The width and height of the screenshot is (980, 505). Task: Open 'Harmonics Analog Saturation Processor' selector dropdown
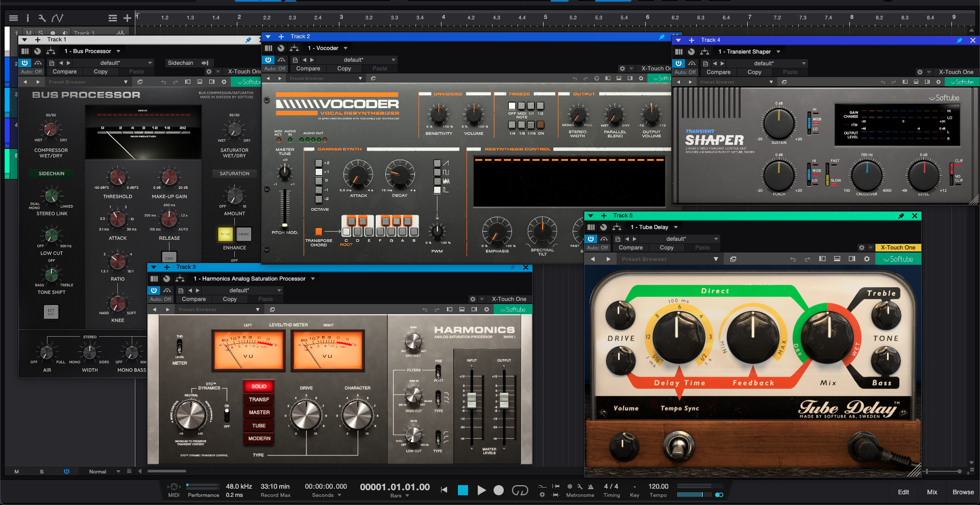pos(254,279)
